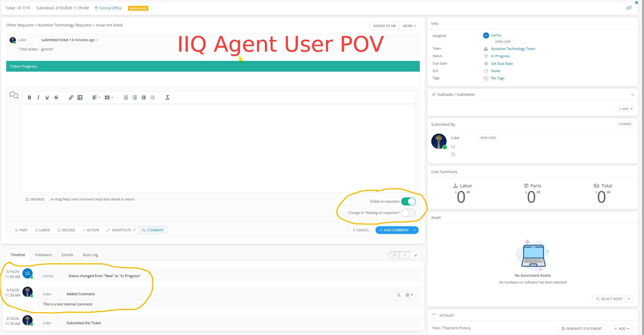
Task: Insert a link into the comment
Action: (71, 98)
